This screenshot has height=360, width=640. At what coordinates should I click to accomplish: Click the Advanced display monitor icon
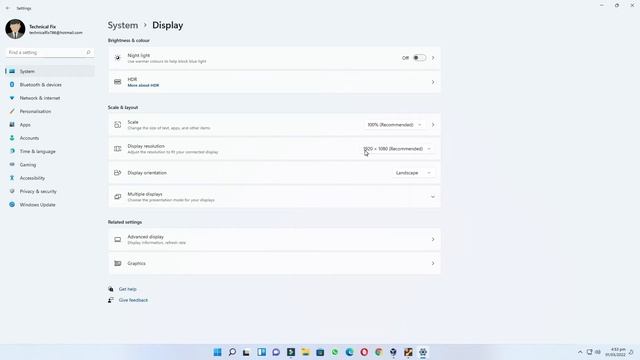(x=118, y=240)
